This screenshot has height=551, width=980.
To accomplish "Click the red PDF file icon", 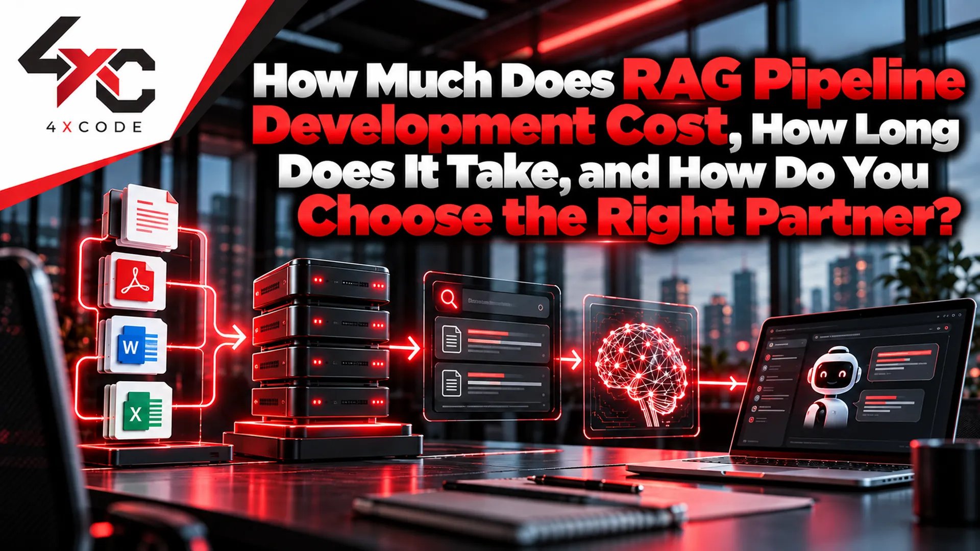I will click(x=135, y=282).
